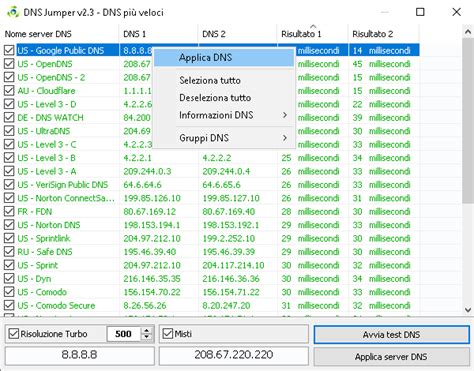The height and width of the screenshot is (371, 474).
Task: Toggle the US - Comodo Secure checkbox
Action: (9, 305)
